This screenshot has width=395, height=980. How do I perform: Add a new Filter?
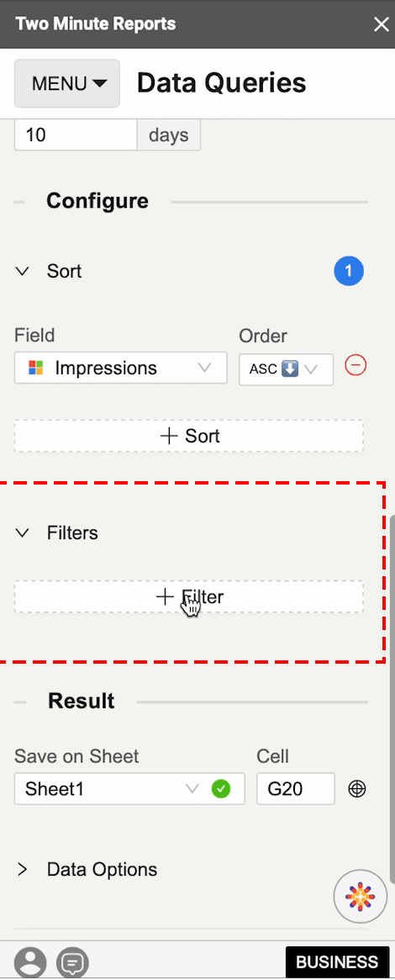[x=189, y=597]
